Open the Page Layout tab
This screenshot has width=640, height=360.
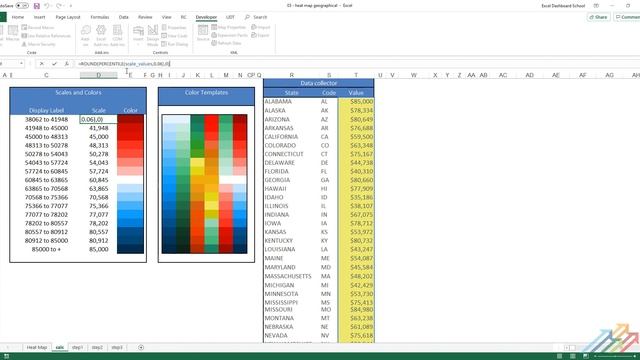[x=68, y=17]
